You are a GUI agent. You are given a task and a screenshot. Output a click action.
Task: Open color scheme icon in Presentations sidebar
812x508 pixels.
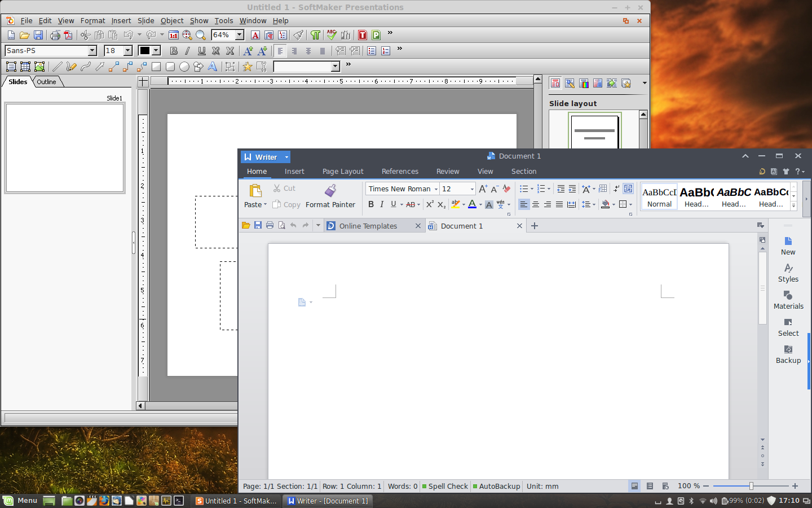click(584, 84)
